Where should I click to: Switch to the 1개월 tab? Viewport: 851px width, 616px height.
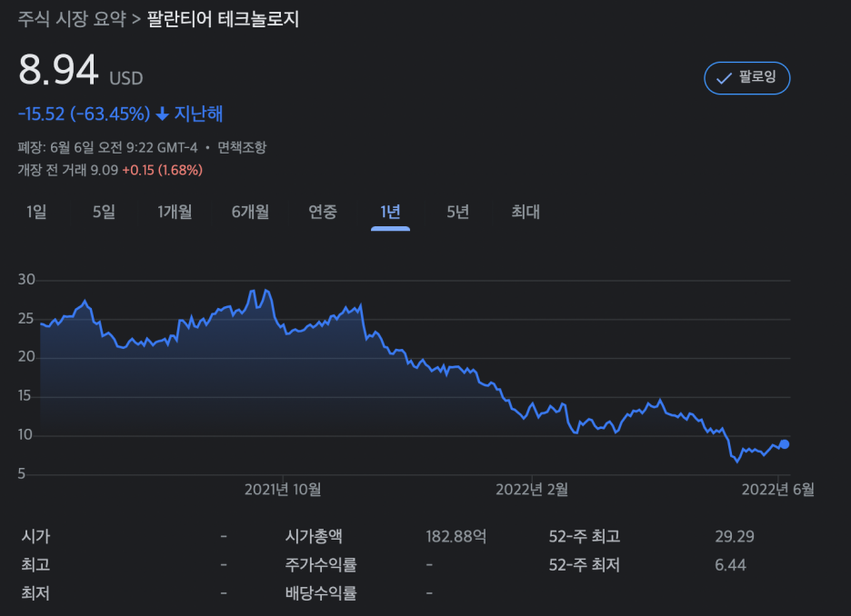click(x=175, y=212)
